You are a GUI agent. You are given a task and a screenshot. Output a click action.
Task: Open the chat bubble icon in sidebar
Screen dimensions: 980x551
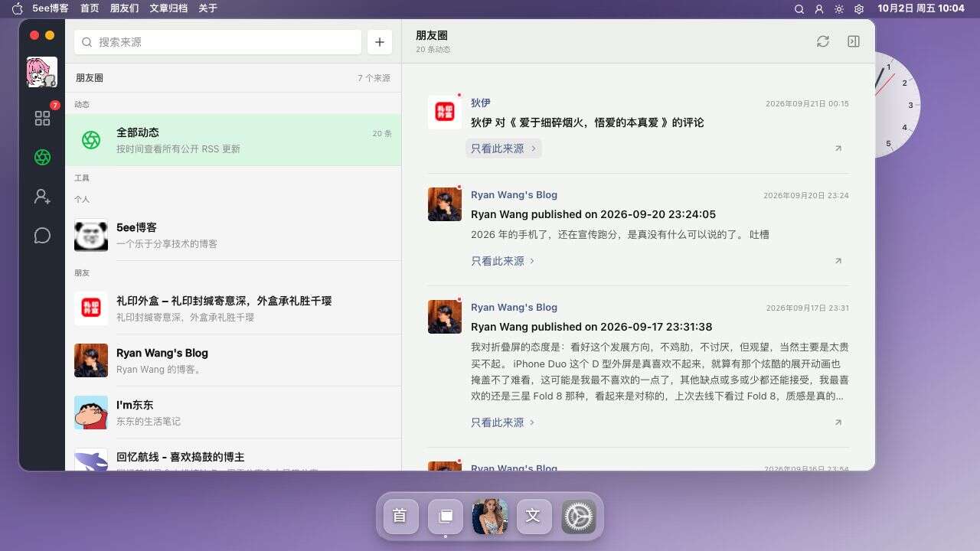(x=42, y=236)
